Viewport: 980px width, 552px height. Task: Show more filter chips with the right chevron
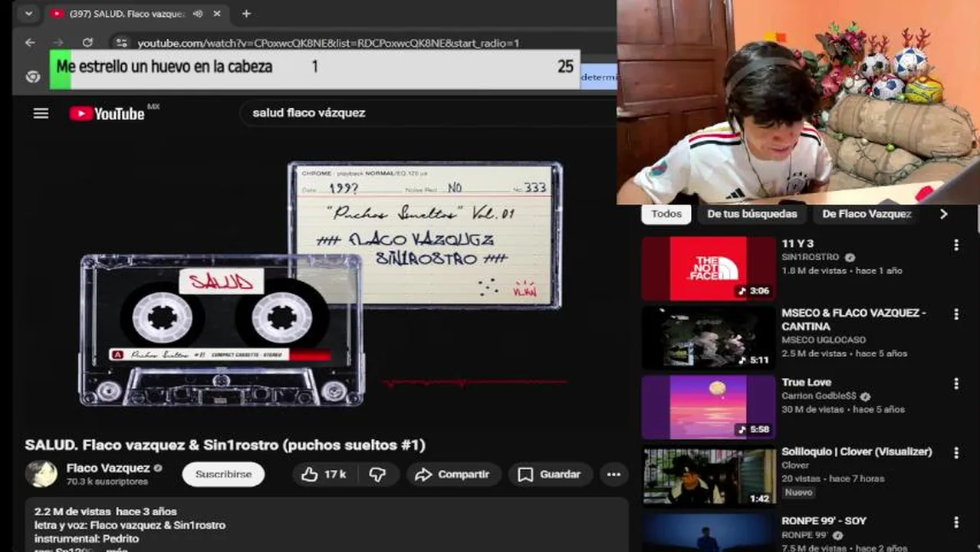point(943,214)
